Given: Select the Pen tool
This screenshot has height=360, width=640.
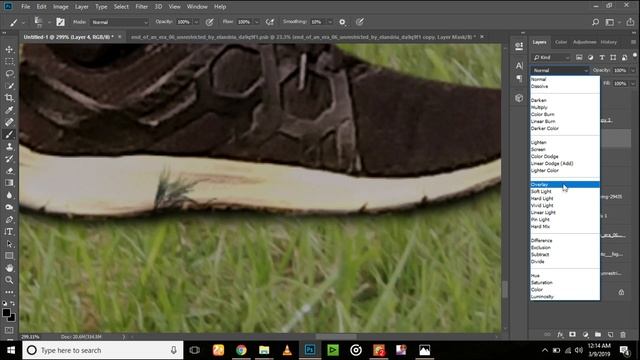Looking at the screenshot, I should pyautogui.click(x=9, y=219).
